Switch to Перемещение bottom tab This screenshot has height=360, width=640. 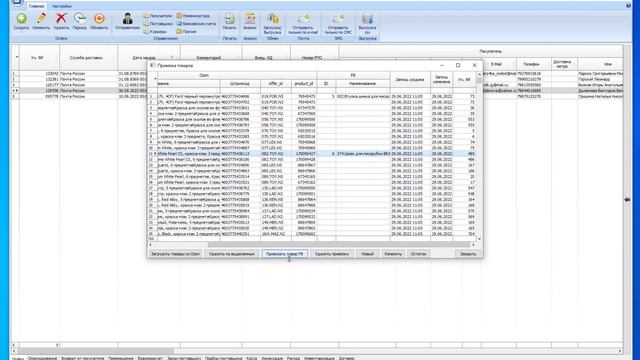pos(121,358)
